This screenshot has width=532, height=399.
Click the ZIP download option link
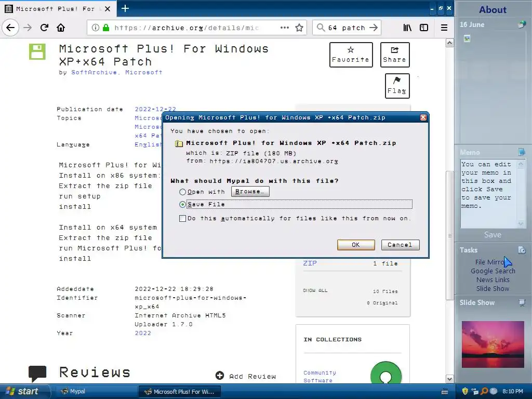tap(310, 263)
